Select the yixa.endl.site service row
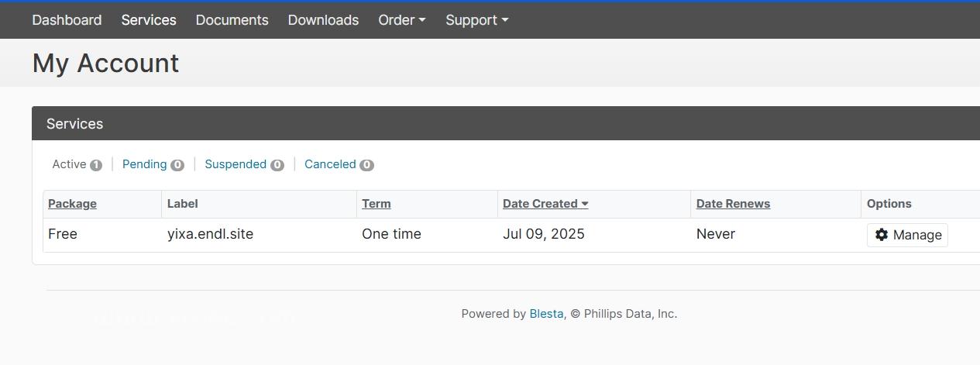980x365 pixels. tap(511, 235)
